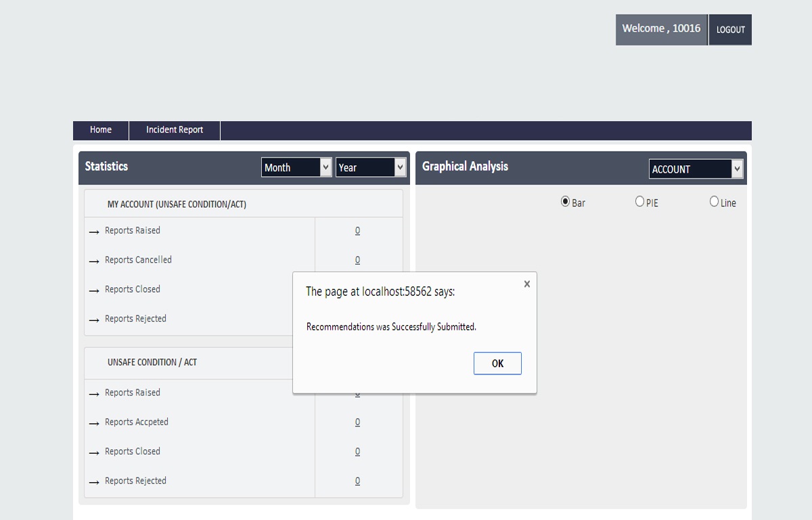Click 'Reports Closed' label under My Account
The width and height of the screenshot is (812, 520).
[x=133, y=289]
